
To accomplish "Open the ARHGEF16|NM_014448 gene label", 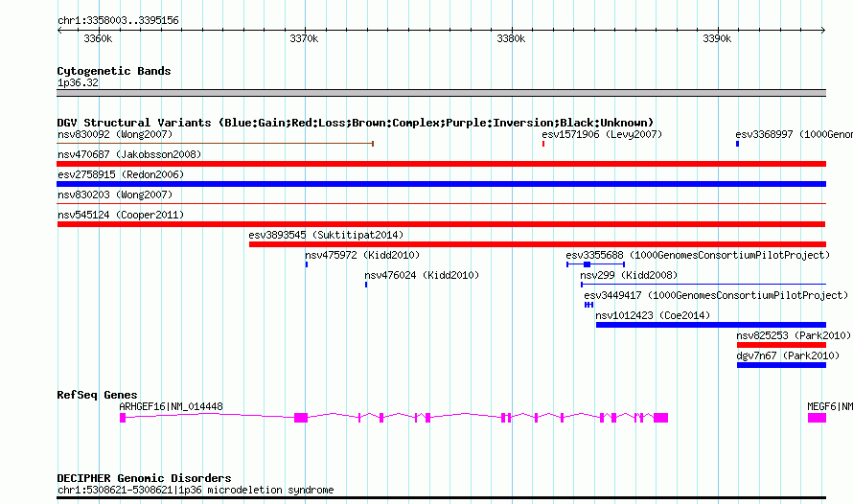I will pos(171,406).
